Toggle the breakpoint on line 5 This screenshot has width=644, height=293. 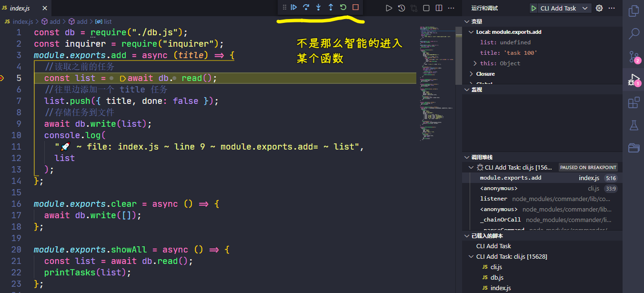tap(2, 78)
